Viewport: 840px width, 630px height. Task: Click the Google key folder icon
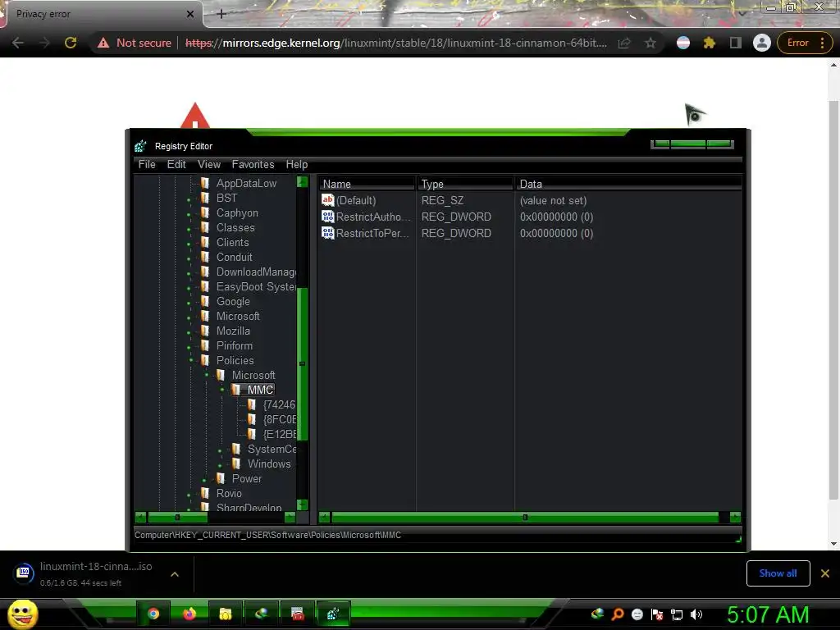click(204, 301)
